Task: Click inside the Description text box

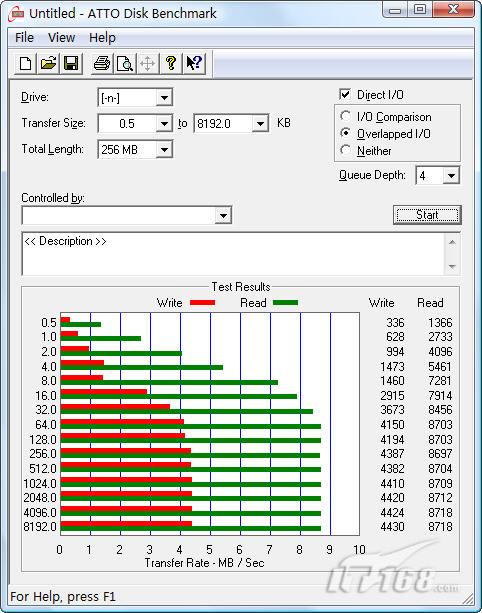Action: click(233, 254)
